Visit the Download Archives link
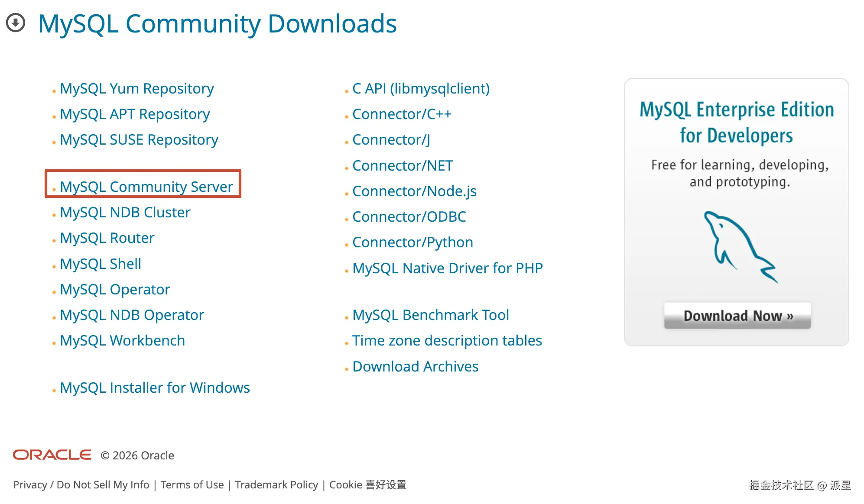Image resolution: width=864 pixels, height=504 pixels. point(415,366)
